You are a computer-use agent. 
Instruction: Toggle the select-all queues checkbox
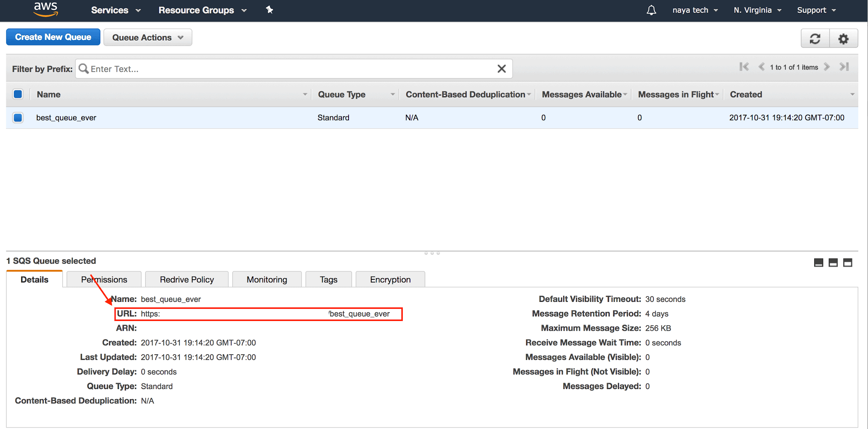pos(18,94)
